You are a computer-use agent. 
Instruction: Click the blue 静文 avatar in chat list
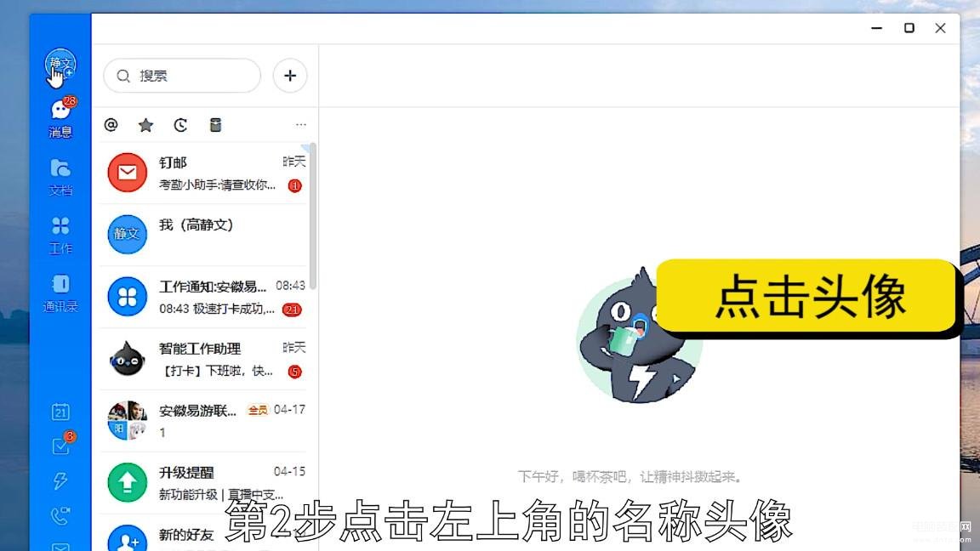tap(127, 235)
